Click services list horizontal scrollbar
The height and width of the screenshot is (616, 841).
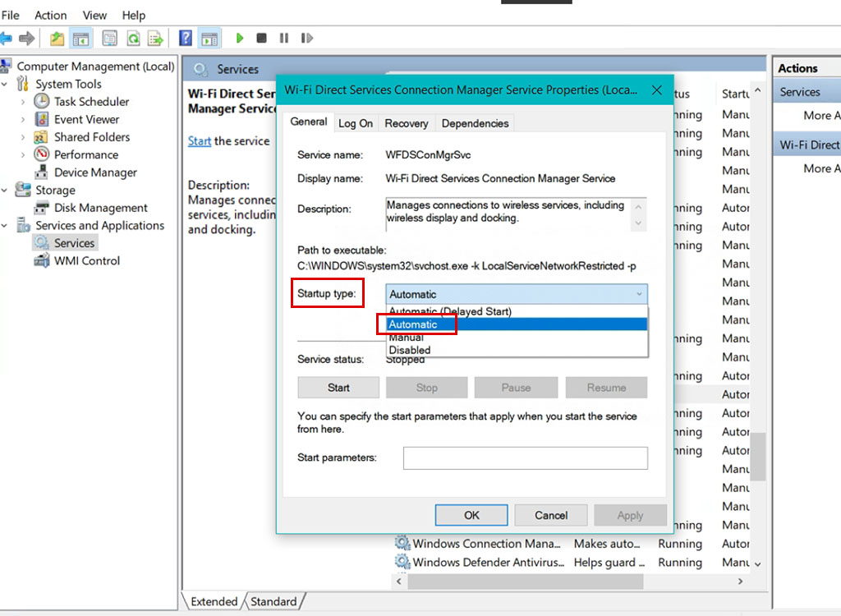pyautogui.click(x=525, y=582)
